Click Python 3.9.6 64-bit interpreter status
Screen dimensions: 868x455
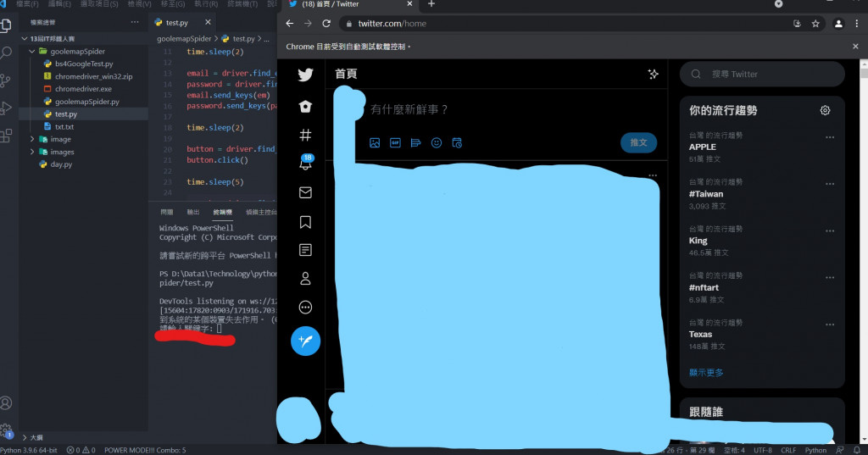[x=29, y=450]
